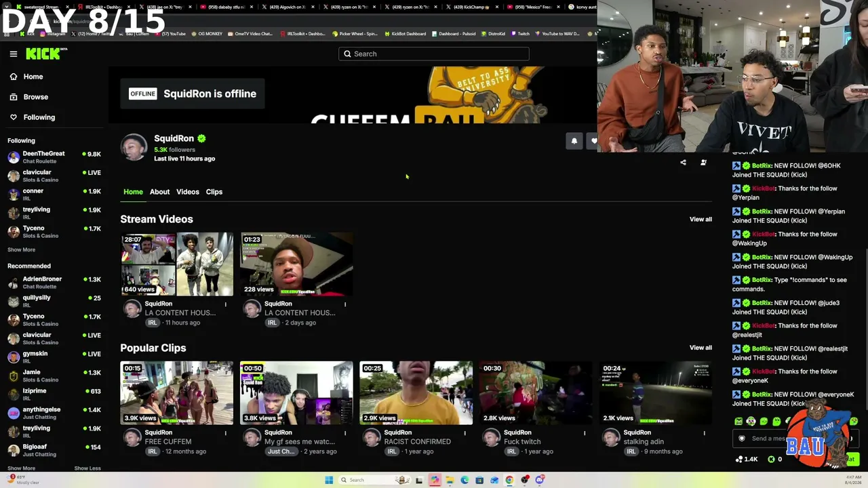This screenshot has width=868, height=488.
Task: Open Microsoft Edge from taskbar
Action: point(465,480)
